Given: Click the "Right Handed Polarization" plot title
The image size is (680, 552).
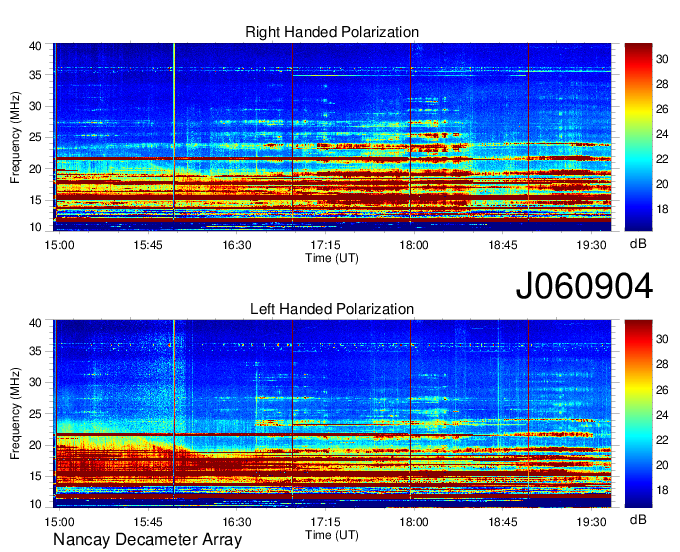Looking at the screenshot, I should click(332, 32).
